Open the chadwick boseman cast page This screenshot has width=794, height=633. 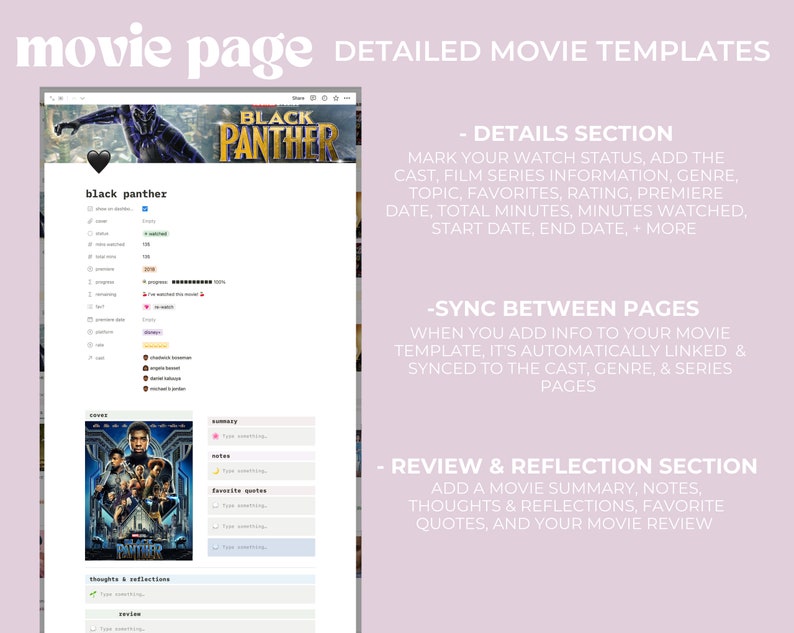pos(167,358)
